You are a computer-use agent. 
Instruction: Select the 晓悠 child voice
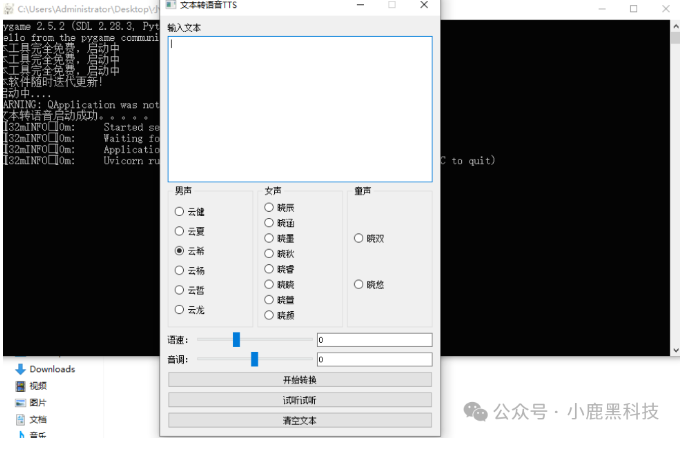(x=359, y=285)
